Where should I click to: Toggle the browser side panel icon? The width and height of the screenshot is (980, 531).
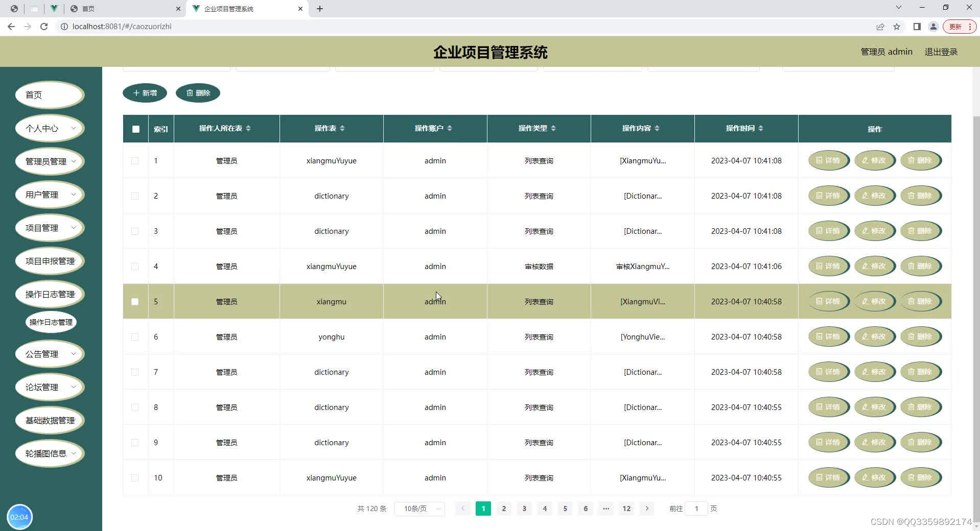pyautogui.click(x=917, y=27)
